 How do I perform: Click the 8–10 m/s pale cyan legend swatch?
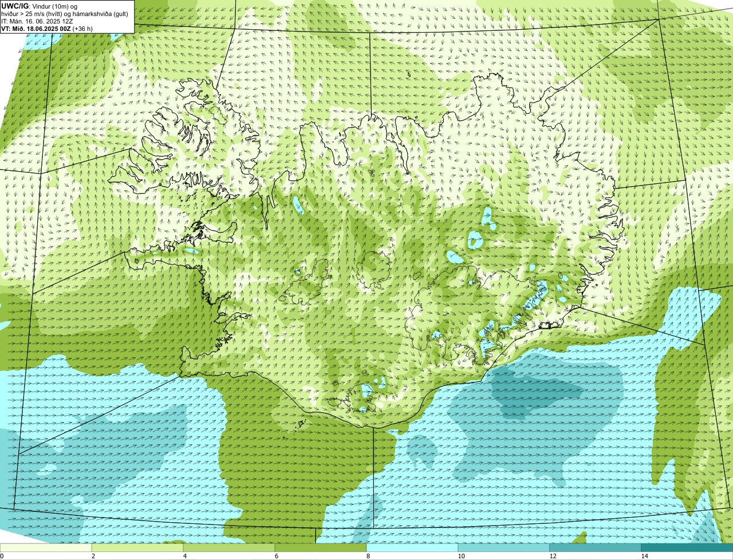click(x=412, y=547)
